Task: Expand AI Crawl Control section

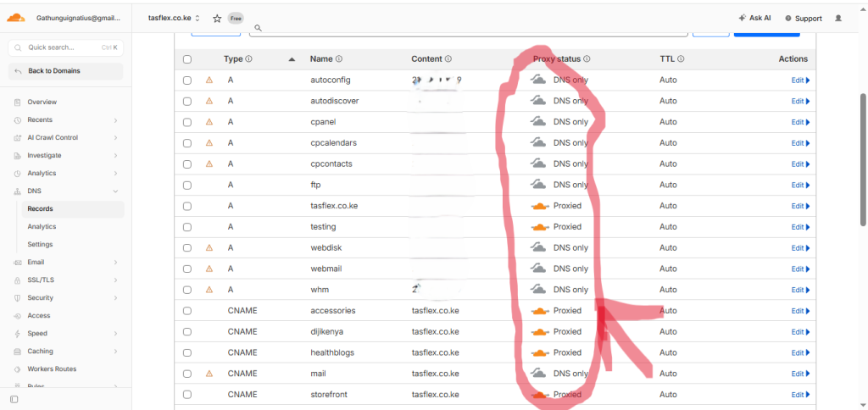Action: [115, 138]
